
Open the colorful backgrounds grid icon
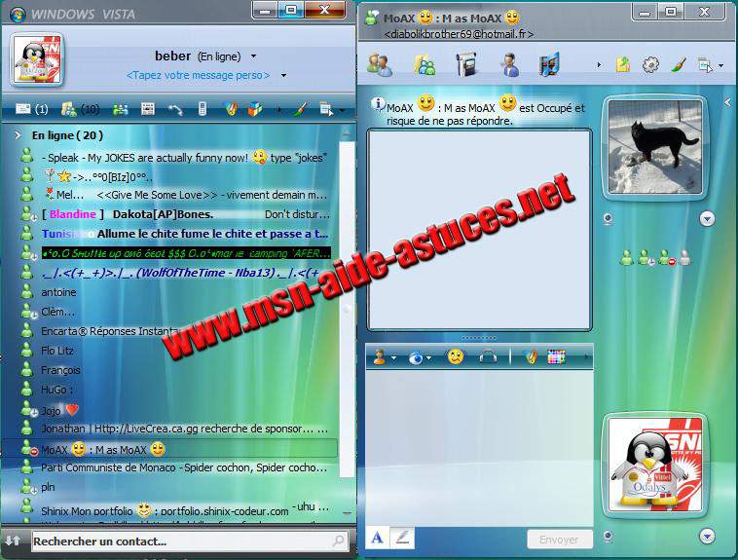click(x=556, y=357)
